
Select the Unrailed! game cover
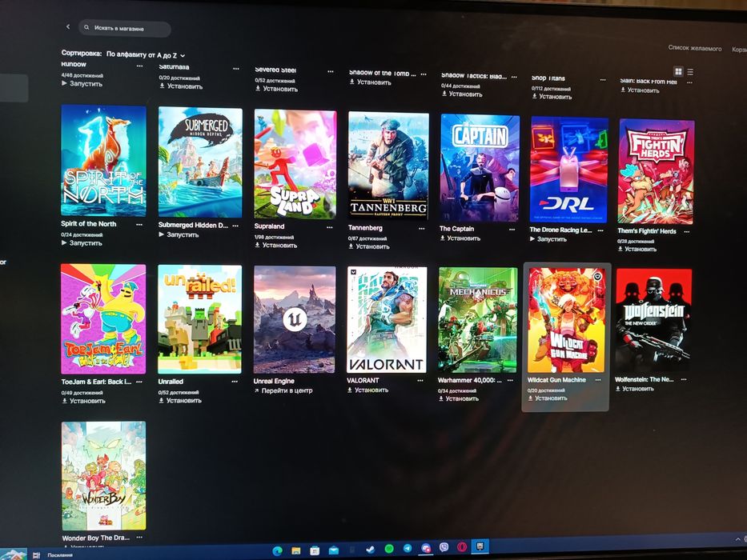tap(200, 319)
